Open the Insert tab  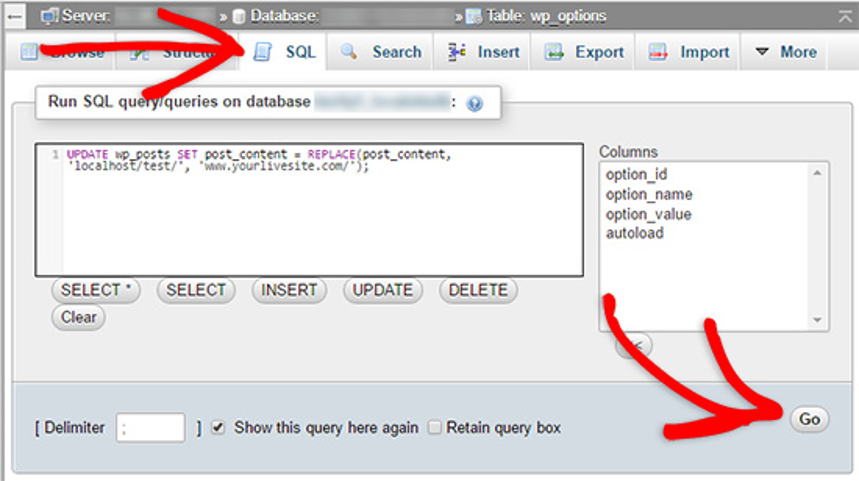[482, 52]
